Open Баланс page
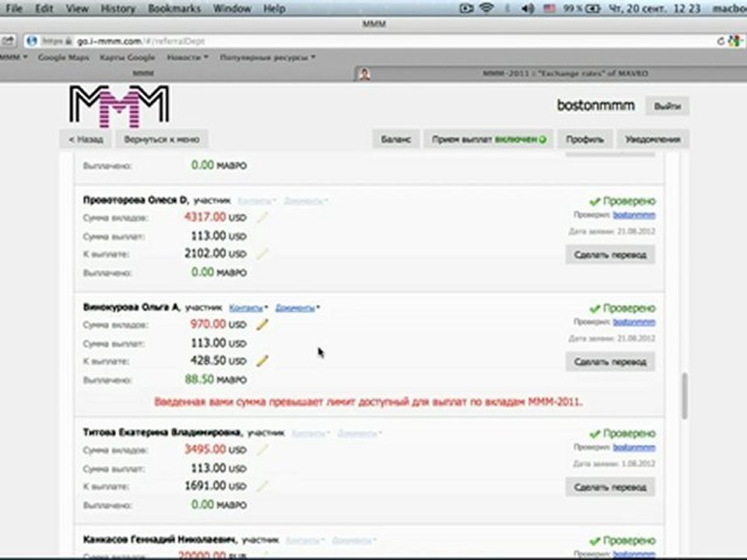Screen dimensions: 747x560 pyautogui.click(x=395, y=139)
